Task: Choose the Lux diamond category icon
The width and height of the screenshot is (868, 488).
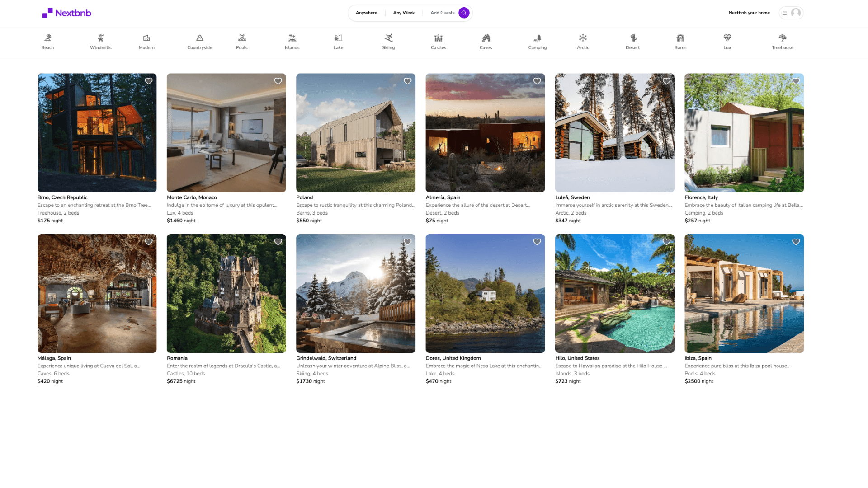Action: (727, 38)
